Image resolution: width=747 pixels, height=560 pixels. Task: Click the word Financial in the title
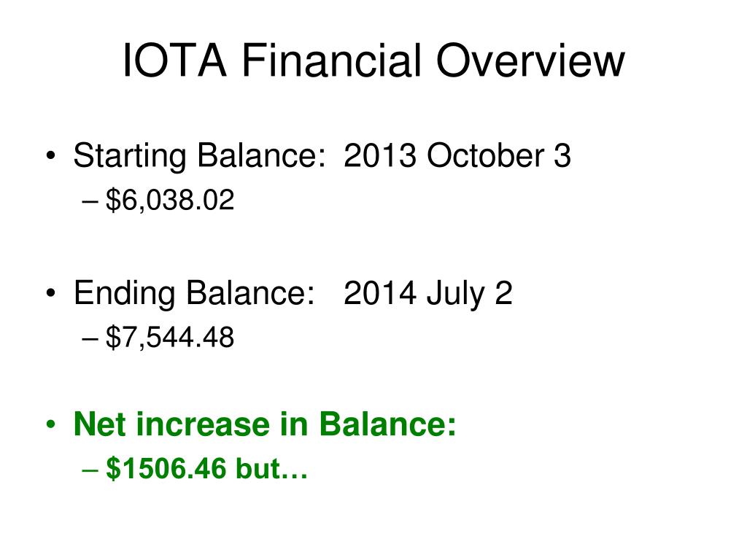(332, 61)
